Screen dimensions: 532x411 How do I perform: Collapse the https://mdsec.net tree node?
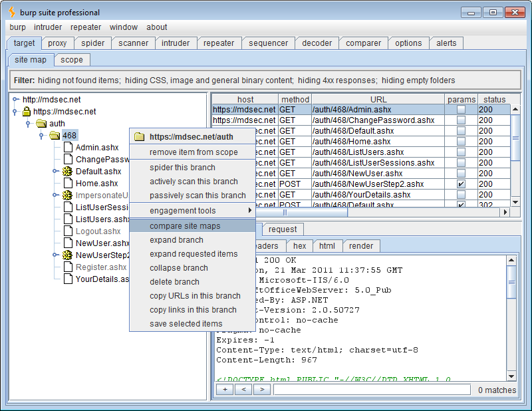tap(15, 111)
